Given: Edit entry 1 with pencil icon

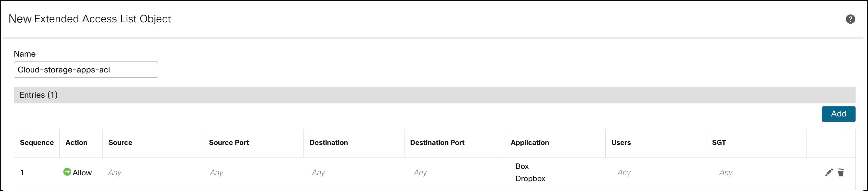Looking at the screenshot, I should click(x=828, y=173).
